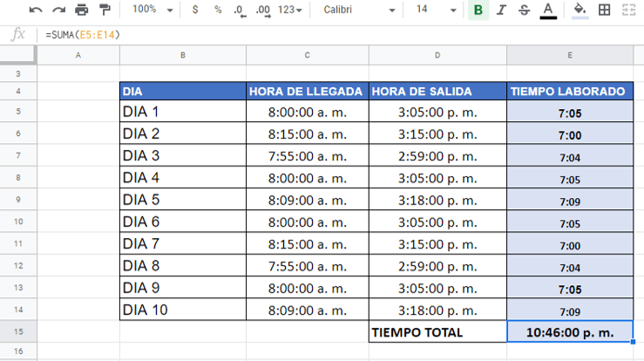Select row 5 header
The width and height of the screenshot is (644, 361).
[x=18, y=112]
